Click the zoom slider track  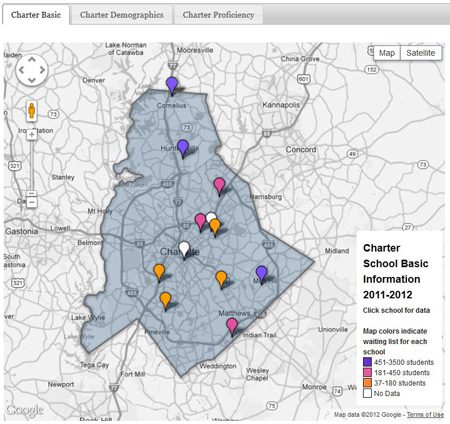tap(32, 165)
